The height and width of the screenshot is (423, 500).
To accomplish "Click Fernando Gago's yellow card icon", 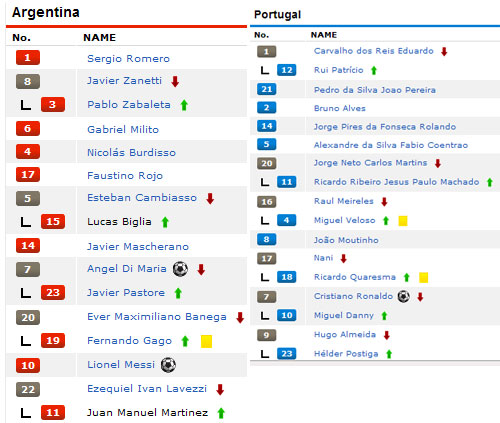I will pyautogui.click(x=206, y=341).
